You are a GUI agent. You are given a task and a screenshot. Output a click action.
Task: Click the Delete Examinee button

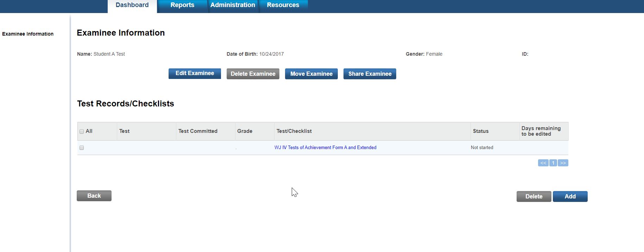253,74
